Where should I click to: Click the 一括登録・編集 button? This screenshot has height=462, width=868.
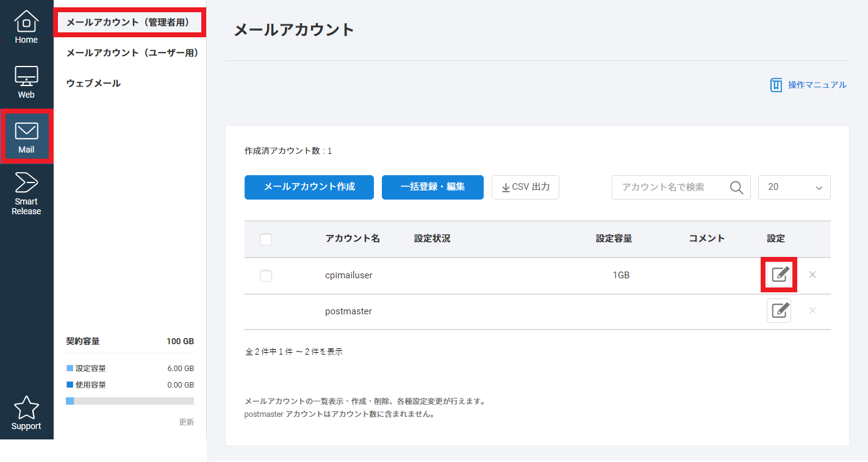tap(432, 187)
